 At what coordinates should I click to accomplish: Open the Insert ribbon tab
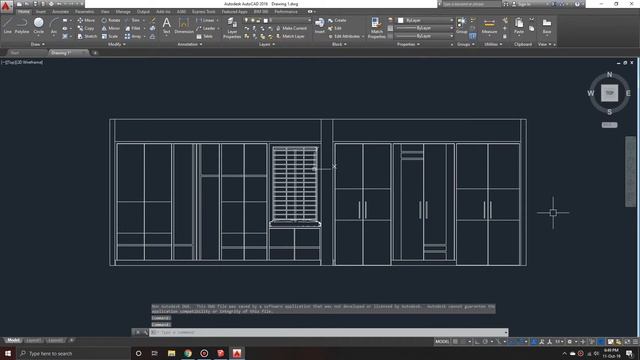[x=41, y=11]
